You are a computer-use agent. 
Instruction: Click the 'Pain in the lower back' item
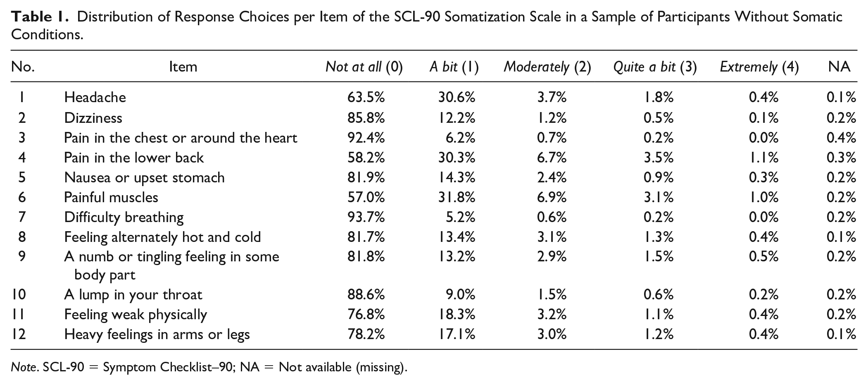(134, 158)
